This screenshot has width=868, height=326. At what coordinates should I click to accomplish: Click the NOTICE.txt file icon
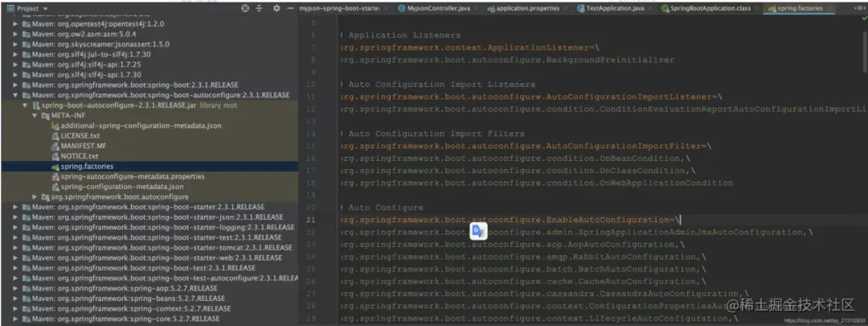click(55, 156)
